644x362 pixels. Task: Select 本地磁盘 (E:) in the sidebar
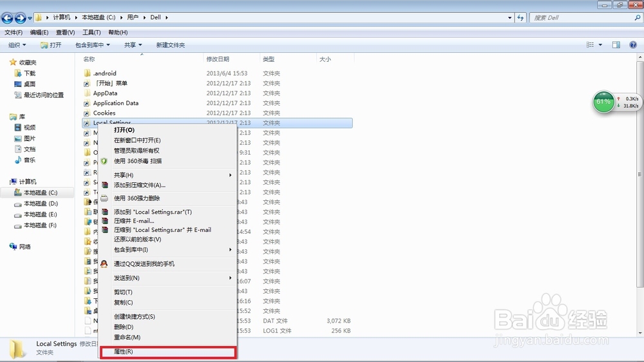(35, 214)
